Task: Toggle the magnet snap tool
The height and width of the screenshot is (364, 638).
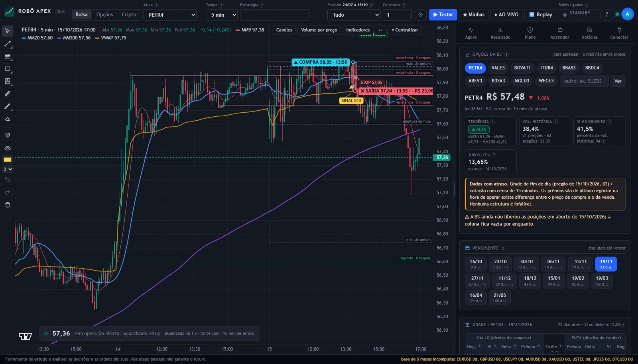Action: pos(8,135)
